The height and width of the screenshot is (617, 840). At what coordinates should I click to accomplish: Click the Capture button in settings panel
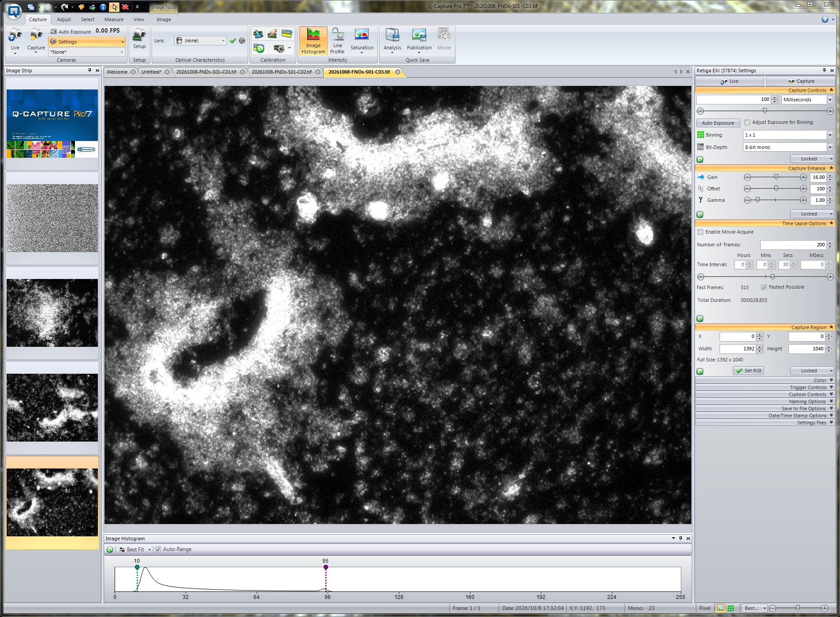pyautogui.click(x=801, y=81)
